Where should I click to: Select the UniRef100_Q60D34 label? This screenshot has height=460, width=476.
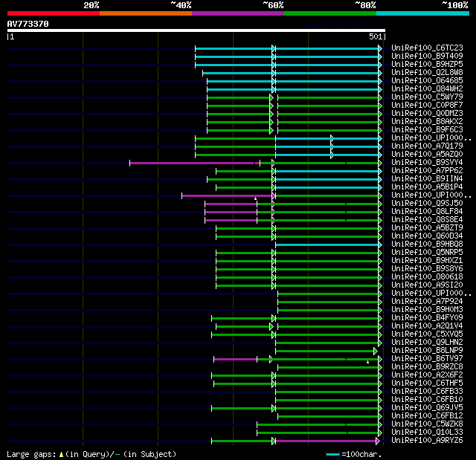tap(427, 236)
